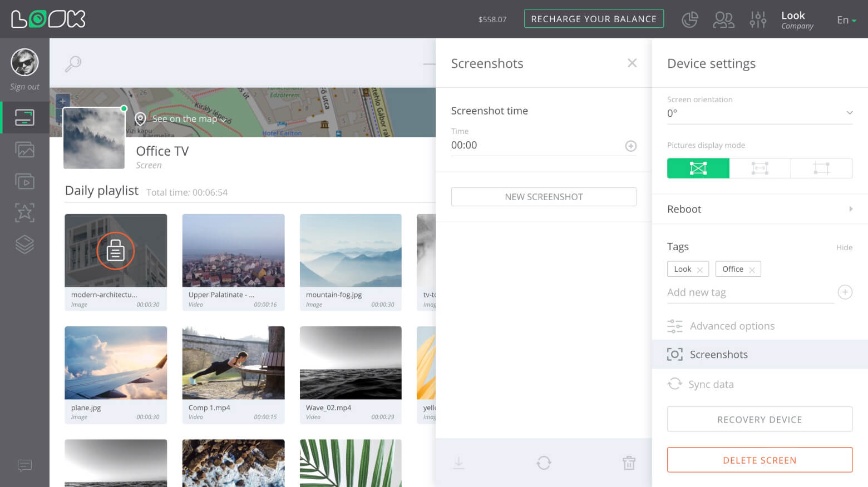Click New Screenshot button

(x=544, y=197)
